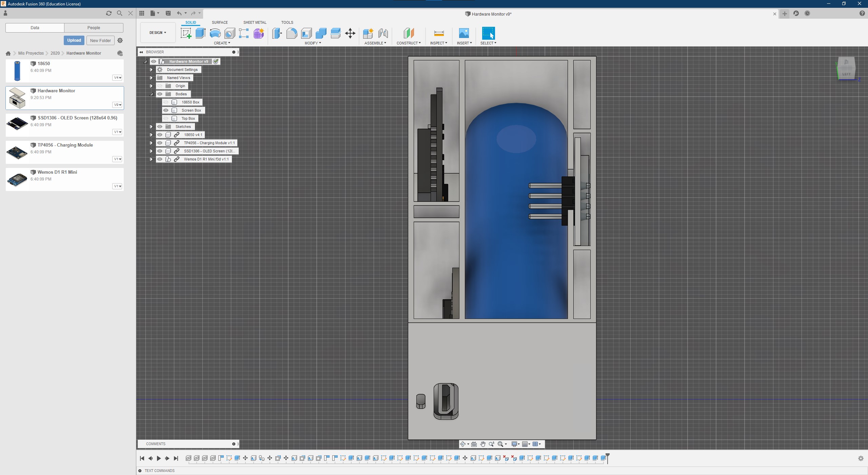
Task: Click the Look At icon in navigation bar
Action: (x=474, y=444)
